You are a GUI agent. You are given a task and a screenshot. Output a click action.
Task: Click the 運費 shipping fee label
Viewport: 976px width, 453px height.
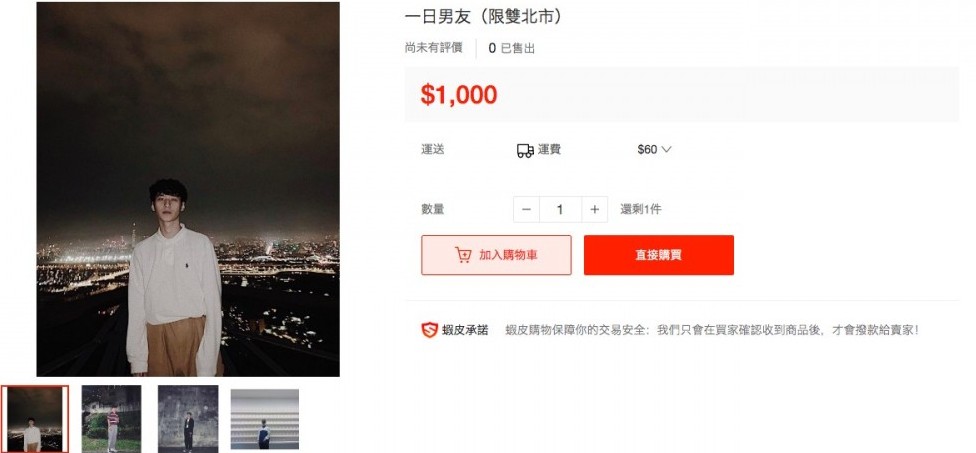click(549, 149)
